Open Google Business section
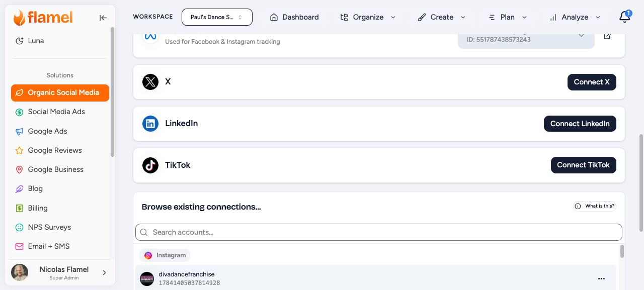Image resolution: width=644 pixels, height=290 pixels. 60,169
